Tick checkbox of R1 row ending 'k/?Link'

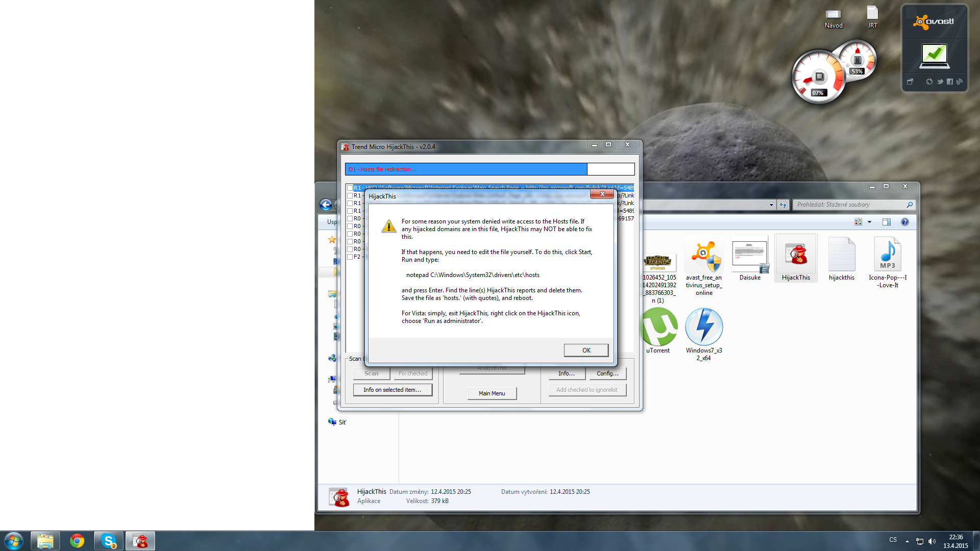pyautogui.click(x=350, y=203)
